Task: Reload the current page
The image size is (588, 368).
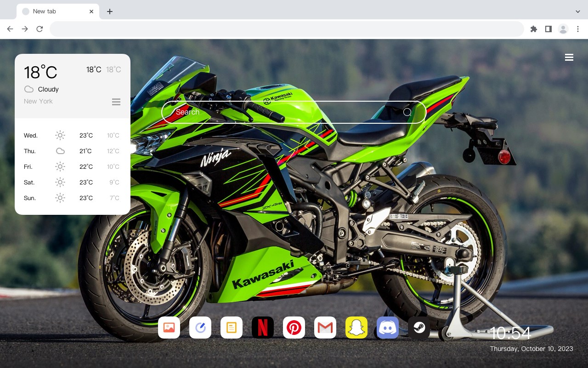Action: (x=40, y=29)
